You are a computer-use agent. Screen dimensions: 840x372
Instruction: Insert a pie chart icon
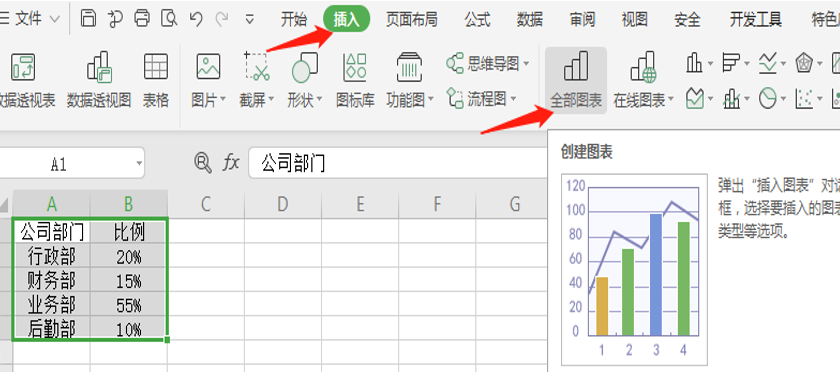[x=768, y=98]
